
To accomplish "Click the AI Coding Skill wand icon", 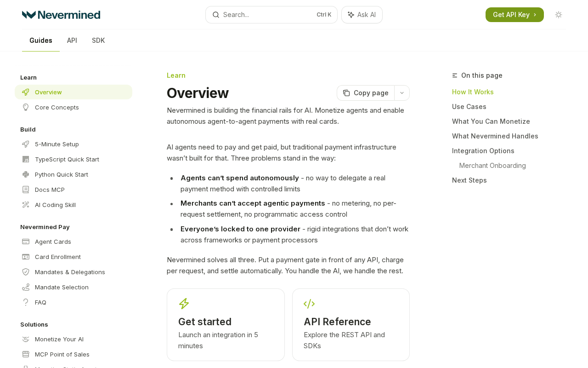I will coord(26,205).
